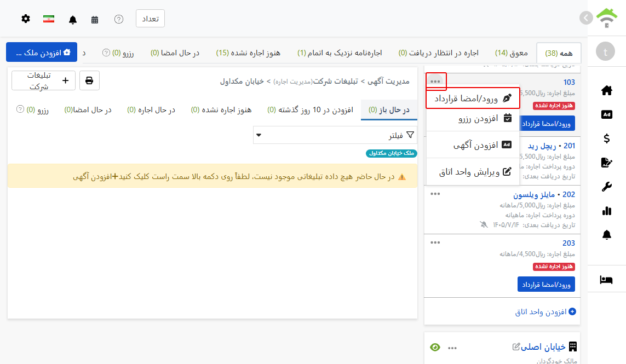Select در حال امضا(0) sub-tab
The image size is (626, 364).
88,110
